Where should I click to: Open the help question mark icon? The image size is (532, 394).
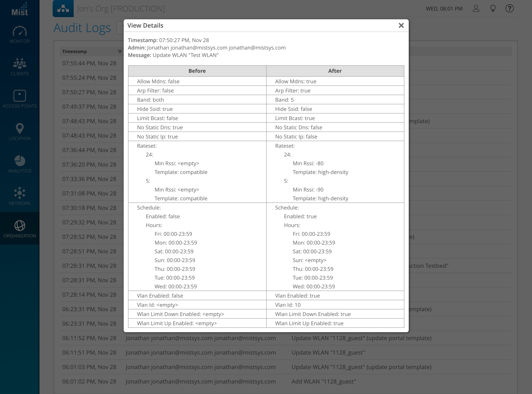509,9
